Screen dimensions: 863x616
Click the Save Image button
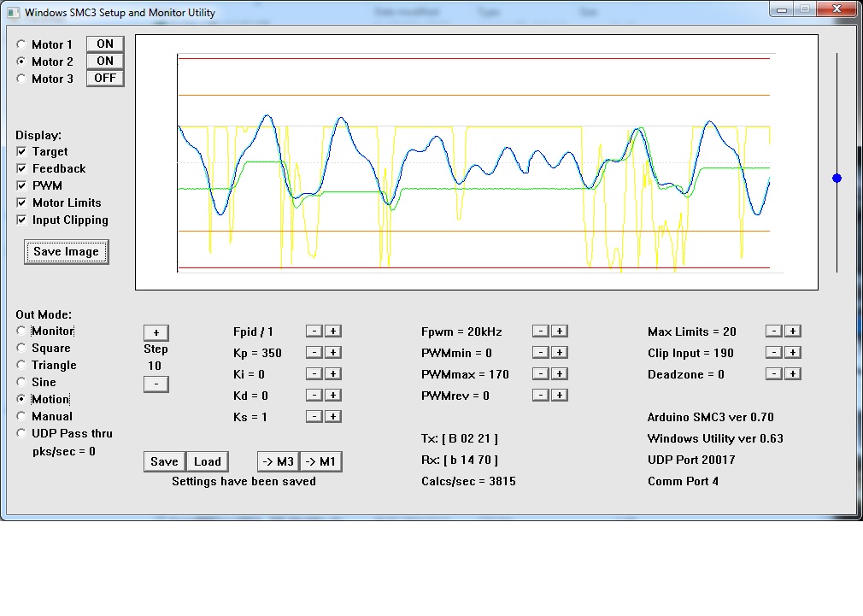click(x=67, y=251)
